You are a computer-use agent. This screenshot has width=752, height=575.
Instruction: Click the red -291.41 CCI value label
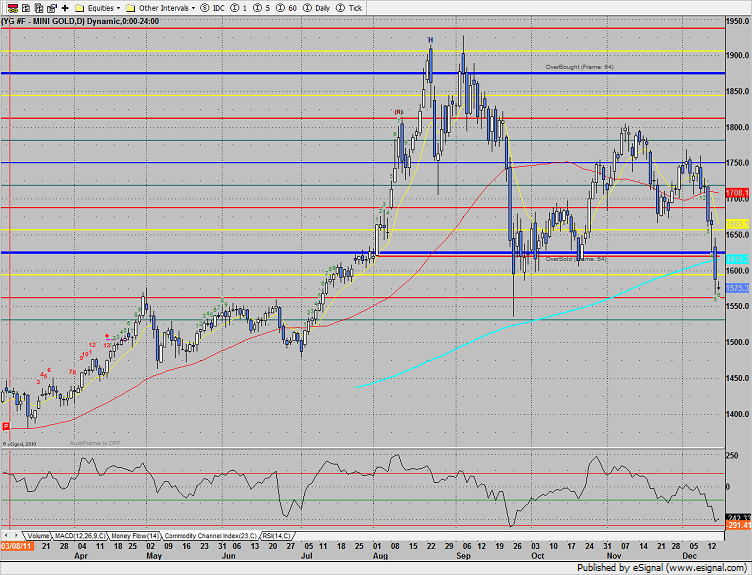737,526
